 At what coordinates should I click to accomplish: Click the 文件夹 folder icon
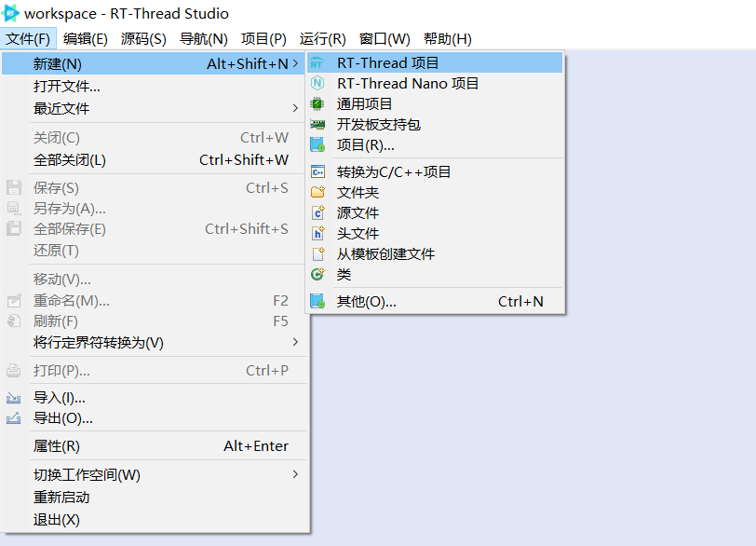coord(317,192)
